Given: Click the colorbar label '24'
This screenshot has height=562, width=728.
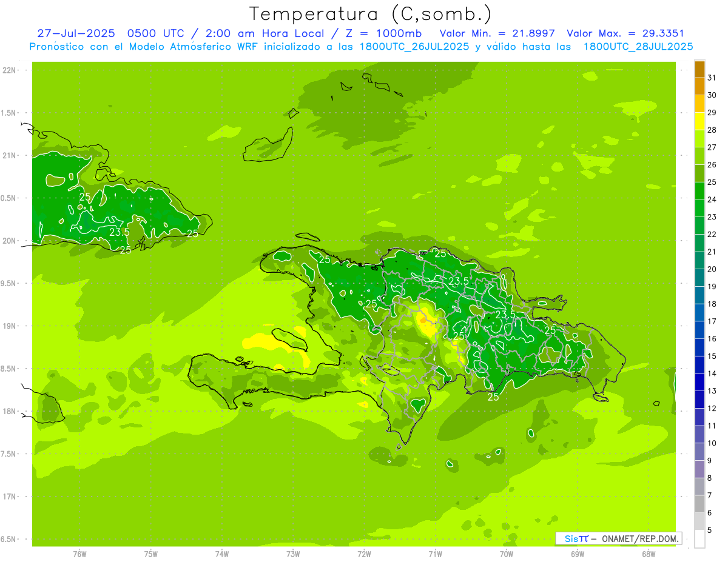Looking at the screenshot, I should 712,199.
